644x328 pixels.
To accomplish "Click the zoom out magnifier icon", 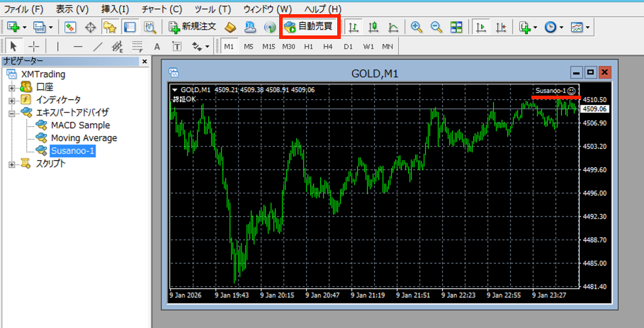I will click(436, 28).
